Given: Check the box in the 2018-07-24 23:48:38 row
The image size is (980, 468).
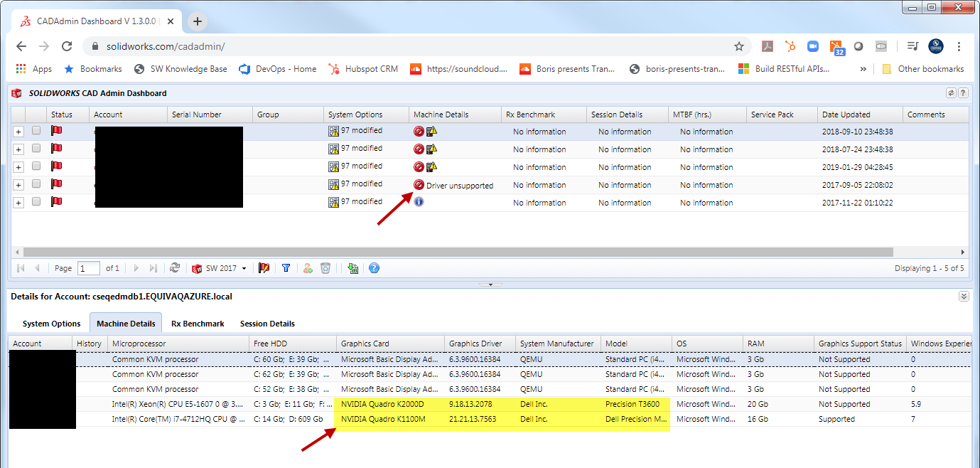Looking at the screenshot, I should [36, 149].
